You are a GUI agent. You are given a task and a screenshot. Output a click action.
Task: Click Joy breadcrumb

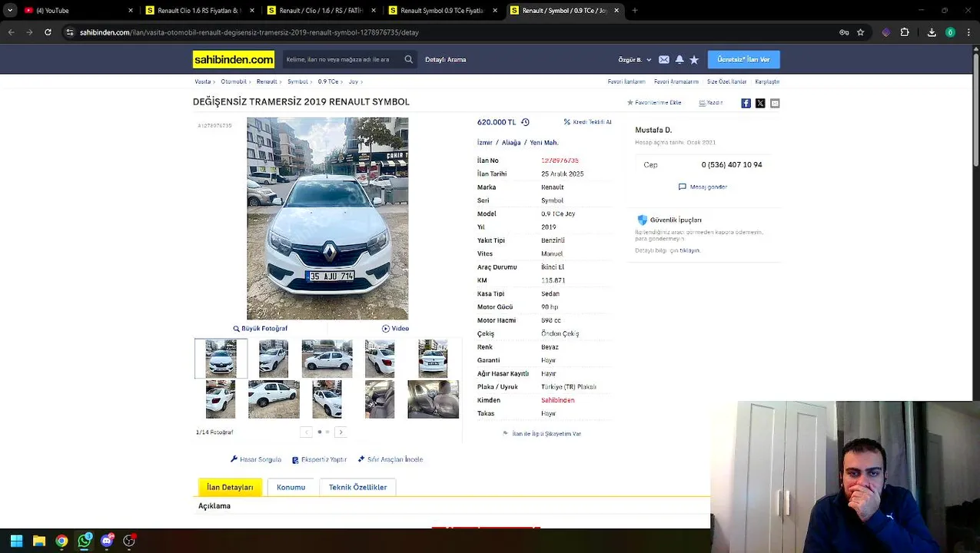(x=353, y=81)
